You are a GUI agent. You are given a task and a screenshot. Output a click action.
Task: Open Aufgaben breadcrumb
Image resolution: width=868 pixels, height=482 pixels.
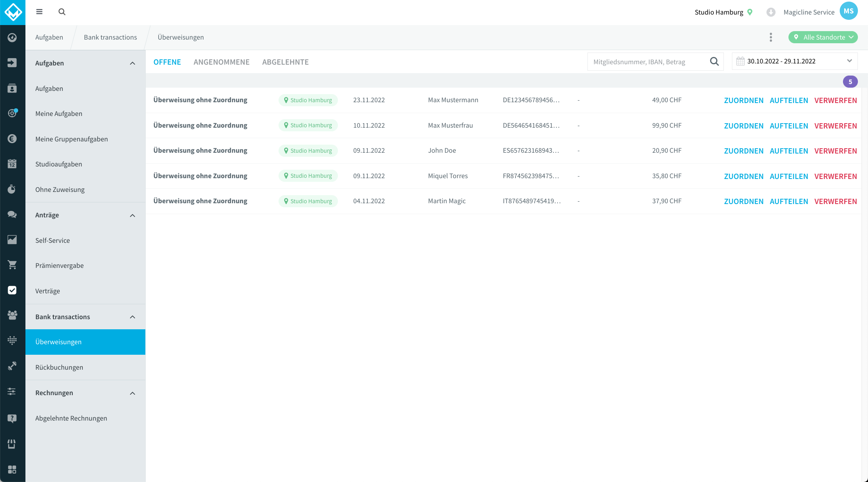pos(49,37)
